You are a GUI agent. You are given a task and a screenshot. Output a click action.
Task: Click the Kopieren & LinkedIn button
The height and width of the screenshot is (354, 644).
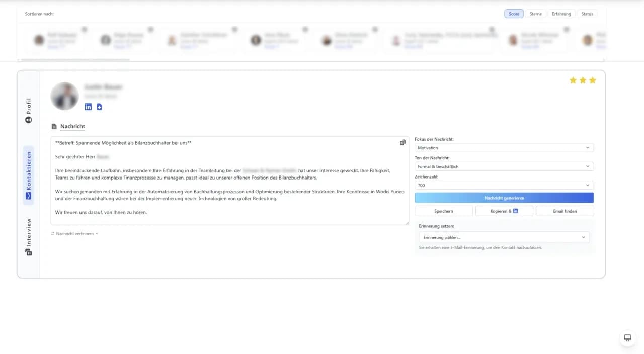tap(504, 211)
